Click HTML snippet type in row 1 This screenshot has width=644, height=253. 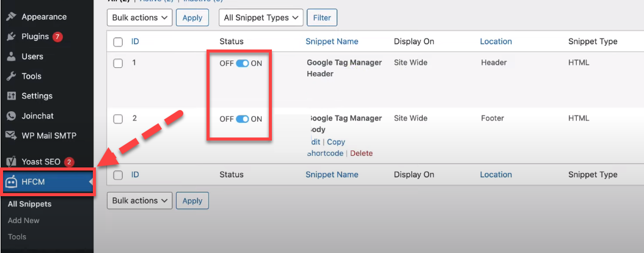579,63
